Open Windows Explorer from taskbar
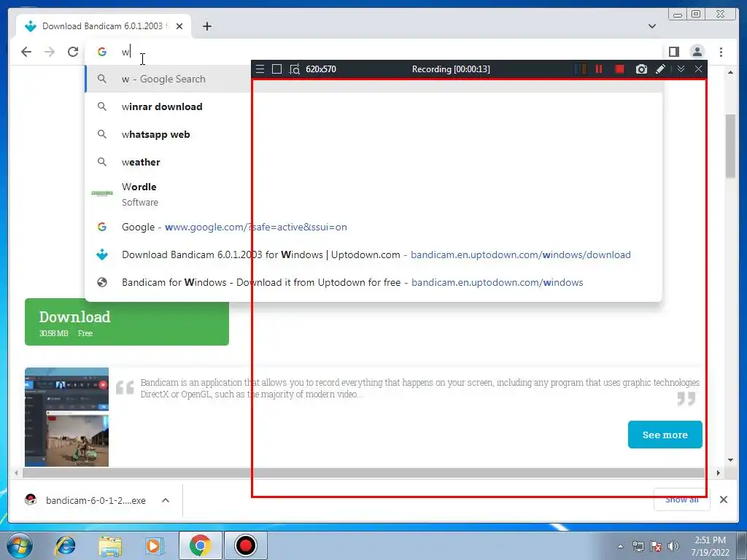 (x=110, y=545)
